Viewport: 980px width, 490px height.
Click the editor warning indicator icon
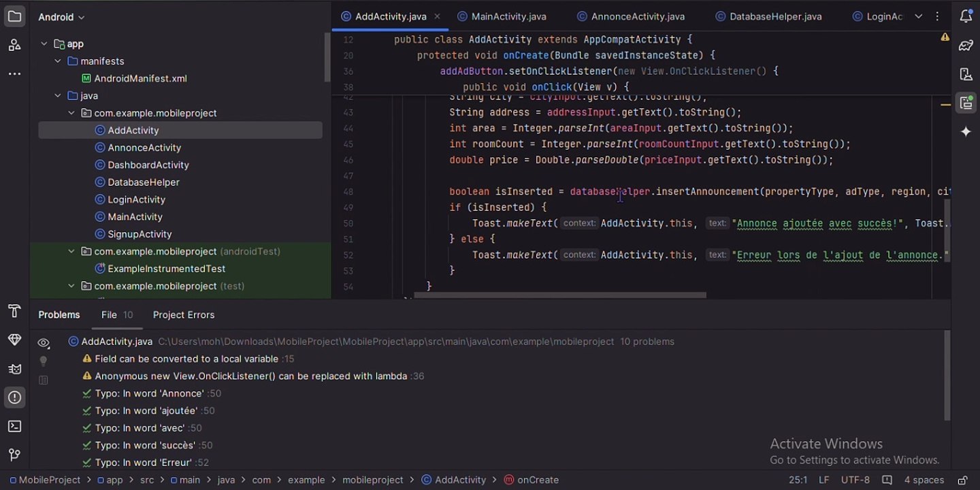click(945, 37)
